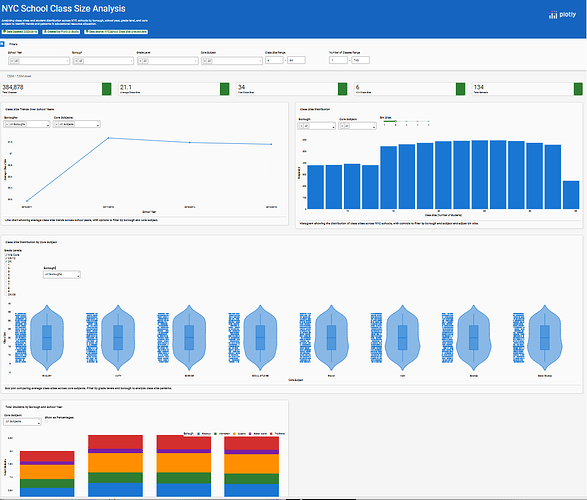Screen dimensions: 587x500
Task: Toggle the Show as Percentages checkbox
Action: pos(46,422)
